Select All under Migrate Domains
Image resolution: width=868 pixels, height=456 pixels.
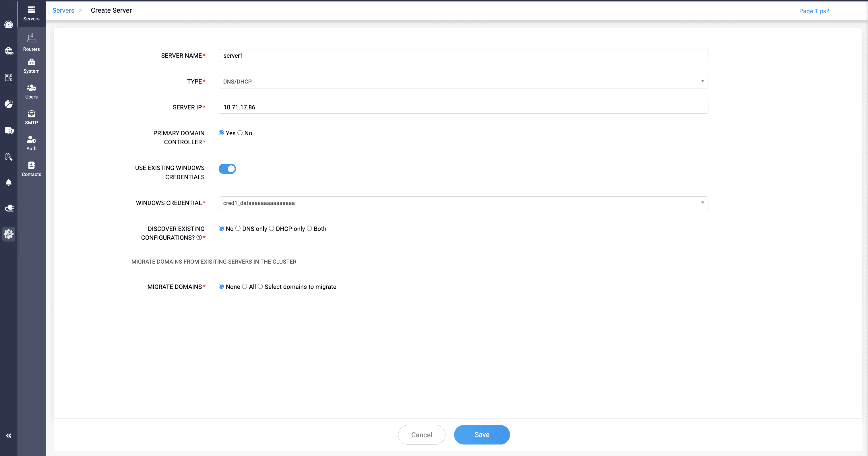click(245, 287)
